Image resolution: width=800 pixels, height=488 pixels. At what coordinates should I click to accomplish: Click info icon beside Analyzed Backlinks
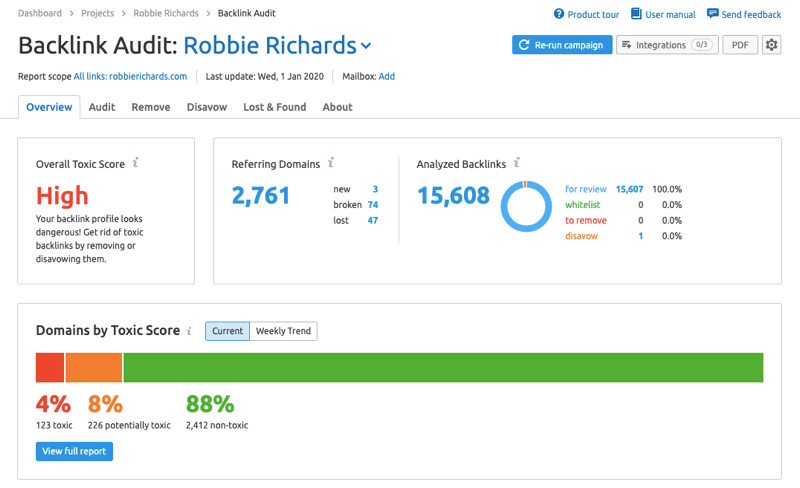(x=517, y=163)
